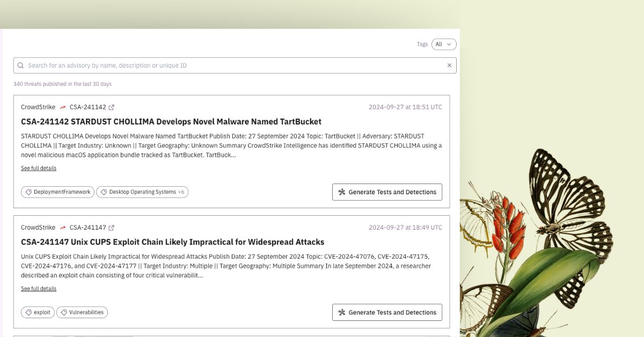Open external link icon next to CSA-241147
Screen dimensions: 644x337
tap(112, 228)
